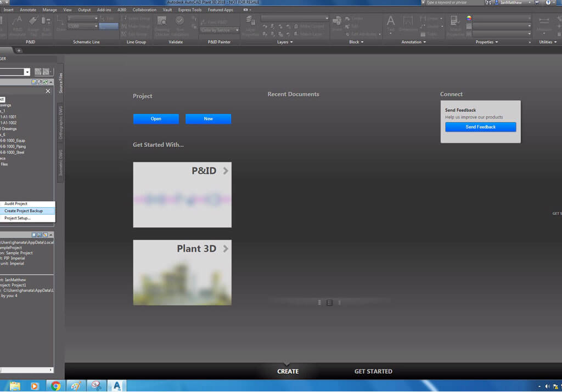
Task: Open the layer selection dropdown in Layers panel
Action: pos(327,18)
